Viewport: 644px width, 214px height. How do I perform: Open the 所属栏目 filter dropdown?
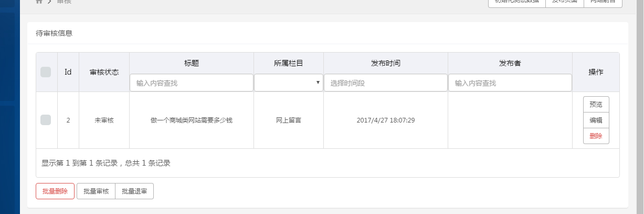pyautogui.click(x=289, y=83)
